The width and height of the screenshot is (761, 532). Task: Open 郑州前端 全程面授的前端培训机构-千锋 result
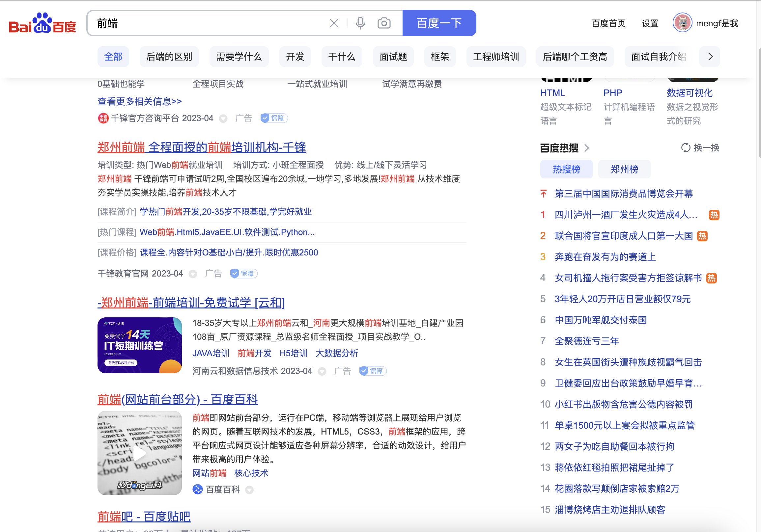(x=202, y=147)
